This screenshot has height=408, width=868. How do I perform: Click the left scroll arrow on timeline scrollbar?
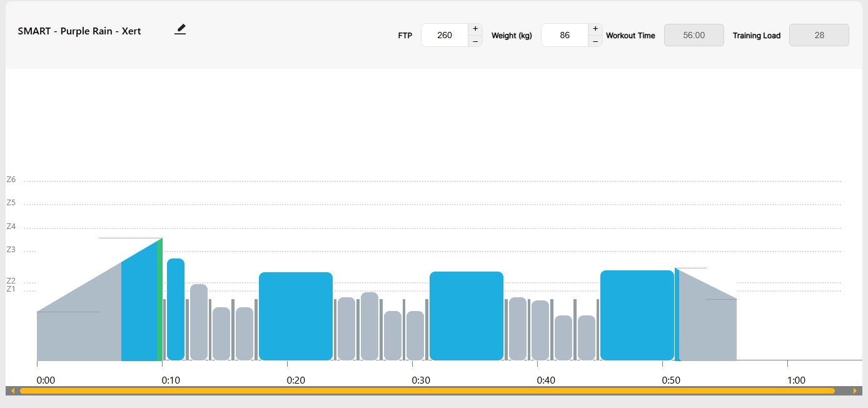(13, 391)
